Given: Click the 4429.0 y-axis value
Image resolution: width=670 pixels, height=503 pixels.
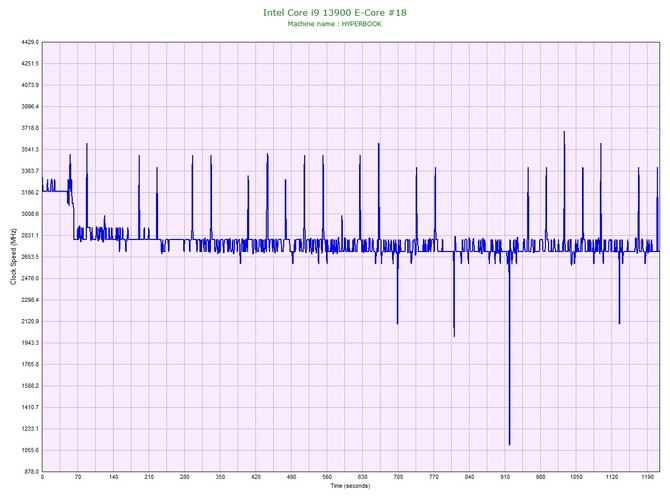Looking at the screenshot, I should (30, 42).
